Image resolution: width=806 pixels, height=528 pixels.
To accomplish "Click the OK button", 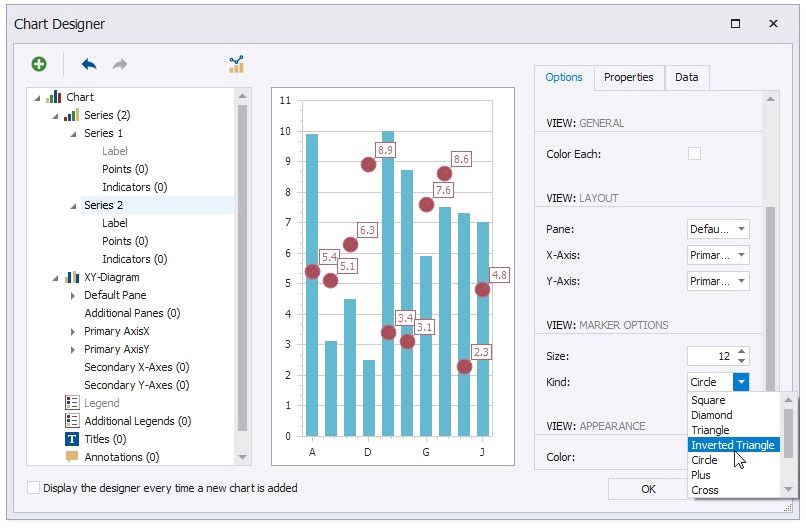I will [648, 489].
